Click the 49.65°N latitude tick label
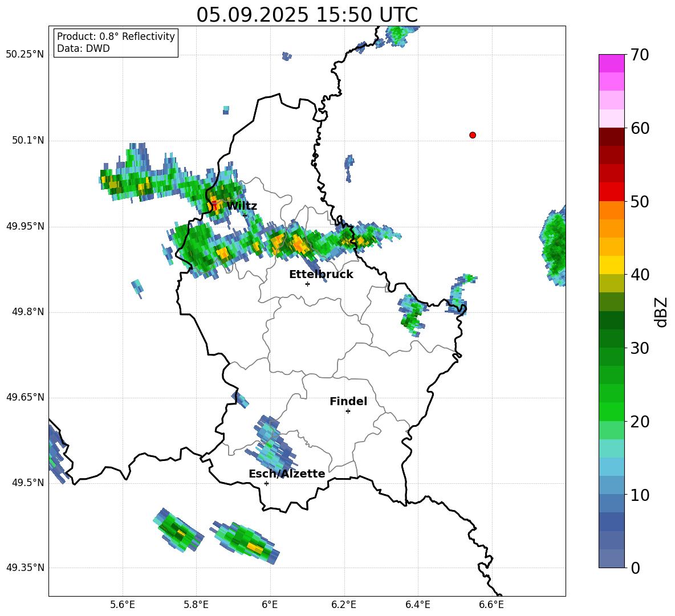This screenshot has width=675, height=616. tap(25, 397)
